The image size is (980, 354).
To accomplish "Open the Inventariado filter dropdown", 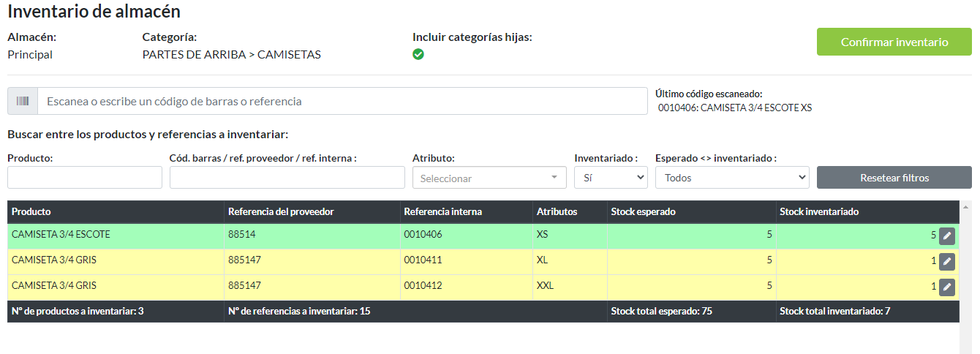I will point(611,178).
